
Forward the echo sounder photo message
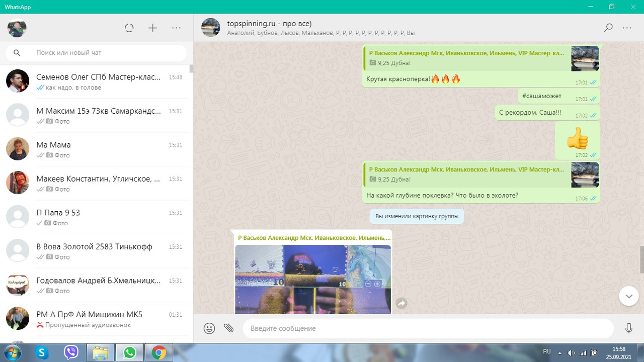point(401,303)
